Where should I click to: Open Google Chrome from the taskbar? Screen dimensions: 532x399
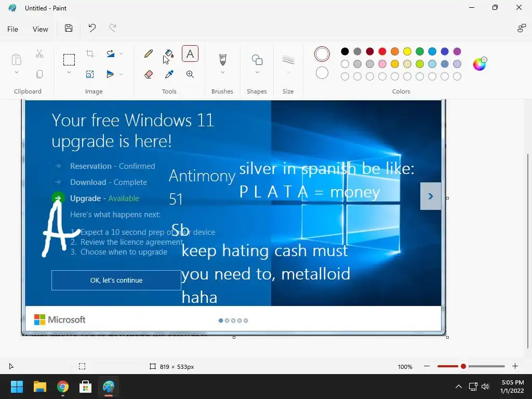click(x=62, y=387)
